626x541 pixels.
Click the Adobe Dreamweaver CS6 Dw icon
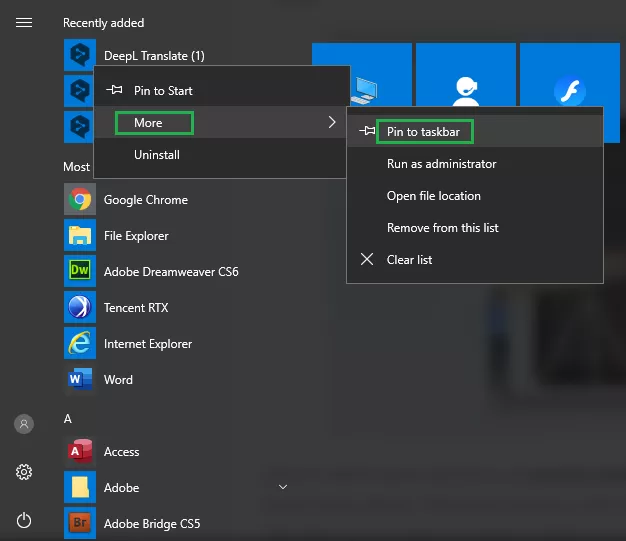80,271
